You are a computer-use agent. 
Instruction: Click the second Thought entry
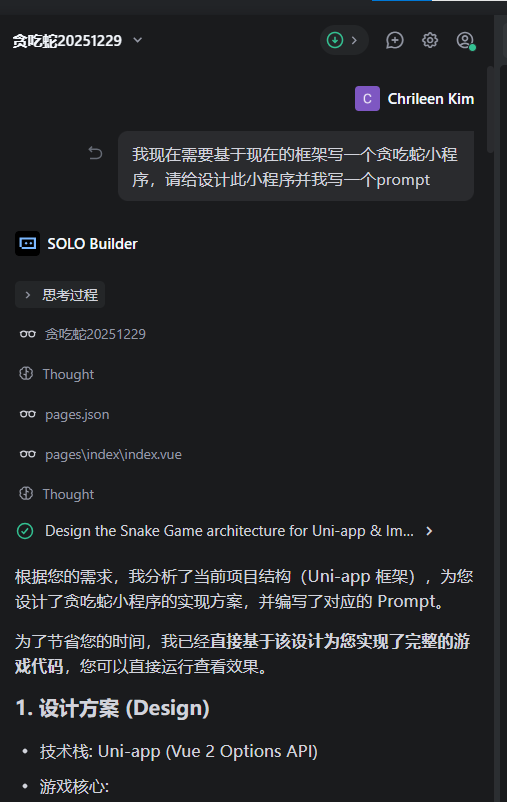tap(68, 494)
